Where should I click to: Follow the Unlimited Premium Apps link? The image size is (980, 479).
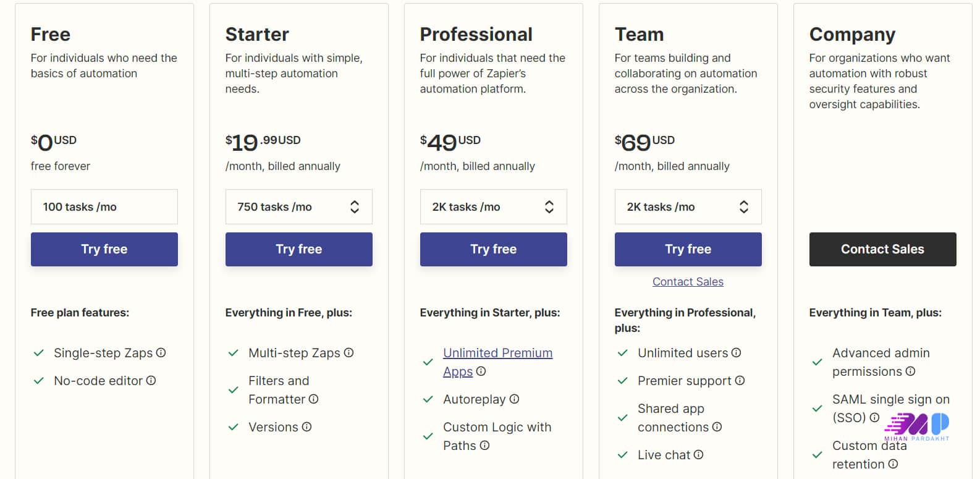click(497, 354)
